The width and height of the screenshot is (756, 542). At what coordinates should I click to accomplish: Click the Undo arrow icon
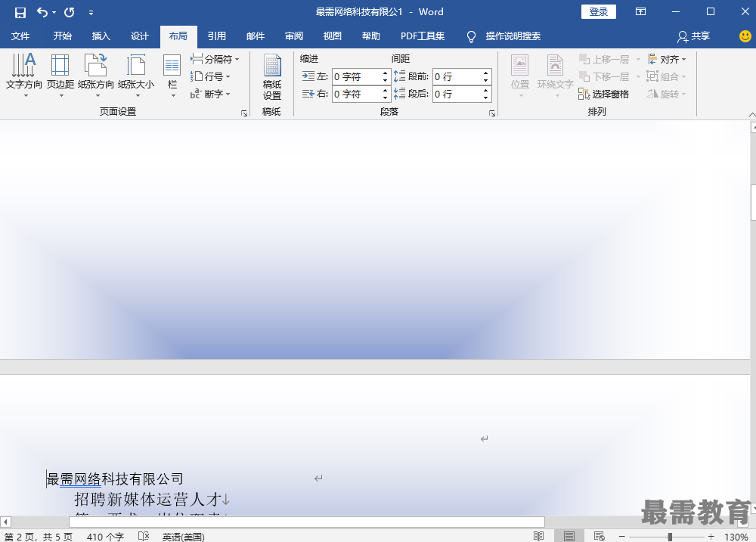[42, 13]
